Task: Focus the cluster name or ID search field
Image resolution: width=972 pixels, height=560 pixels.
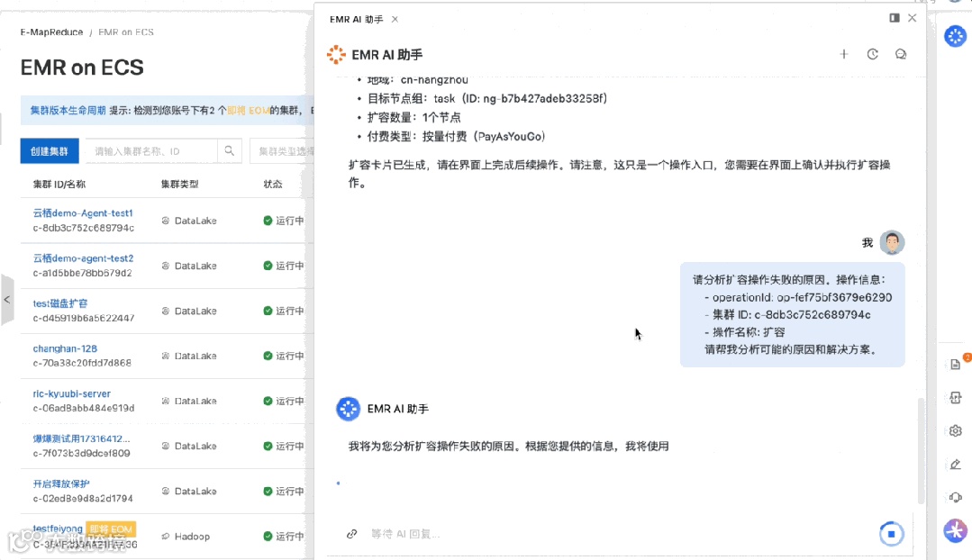Action: pos(152,150)
